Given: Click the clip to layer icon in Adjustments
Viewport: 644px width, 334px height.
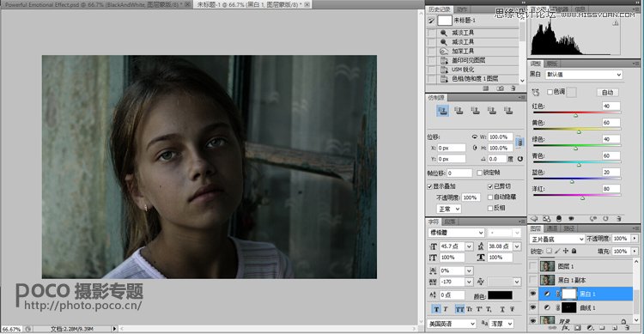Looking at the screenshot, I should (x=559, y=219).
